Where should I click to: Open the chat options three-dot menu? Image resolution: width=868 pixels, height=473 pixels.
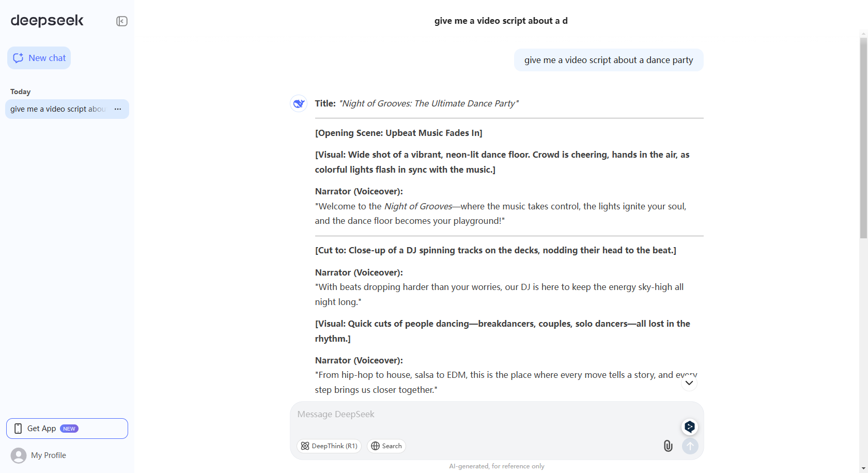(x=118, y=109)
